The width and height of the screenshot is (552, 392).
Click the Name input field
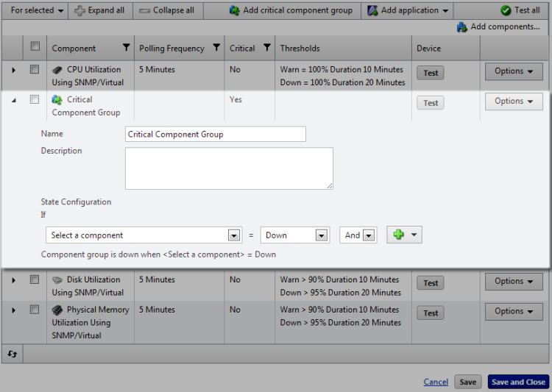coord(216,134)
